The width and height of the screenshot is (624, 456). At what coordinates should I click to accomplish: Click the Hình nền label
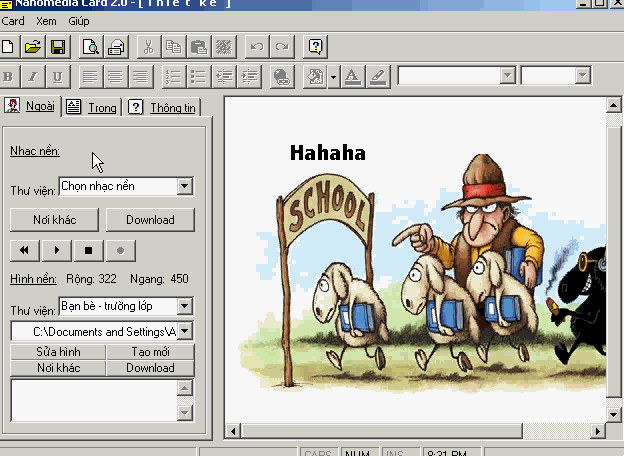click(x=33, y=279)
